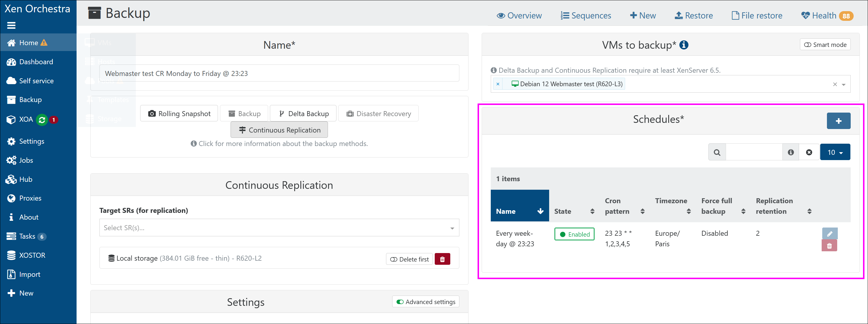Toggle Delete first for Local storage
Screen dimensions: 868x324
[x=409, y=259]
